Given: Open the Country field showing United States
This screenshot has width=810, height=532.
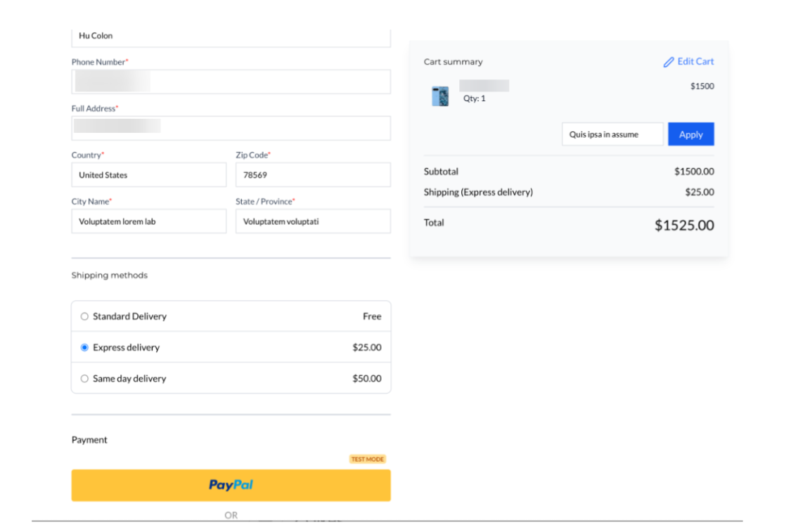Looking at the screenshot, I should tap(148, 175).
